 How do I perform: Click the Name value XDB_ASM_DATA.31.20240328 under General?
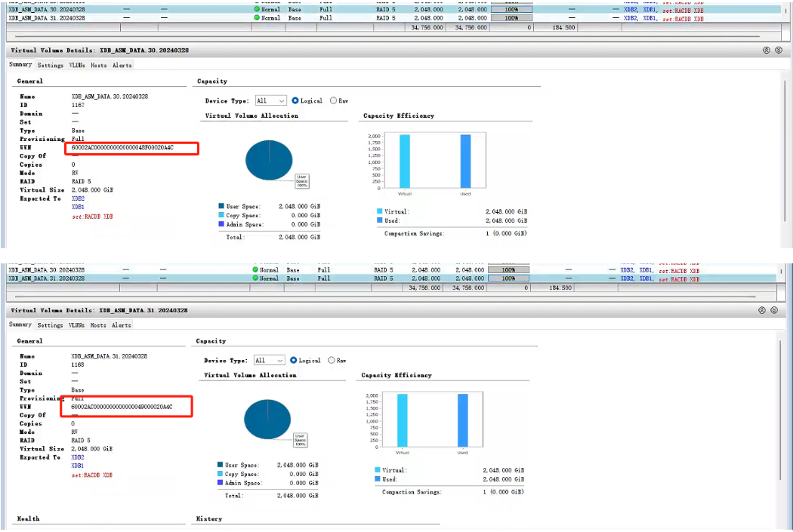(110, 356)
